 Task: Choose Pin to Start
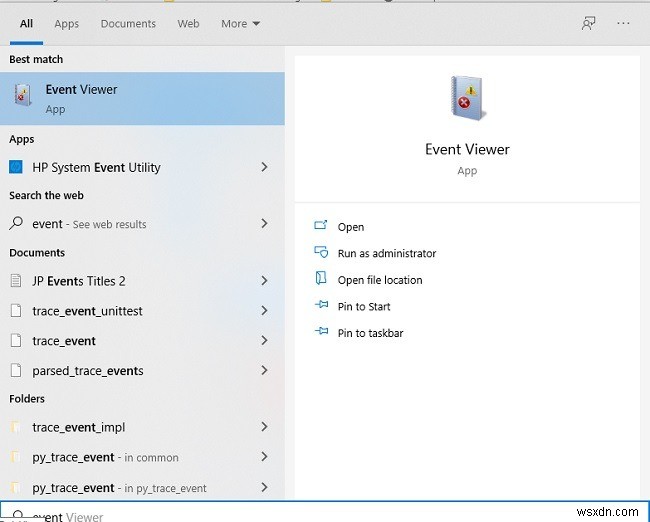[x=364, y=306]
